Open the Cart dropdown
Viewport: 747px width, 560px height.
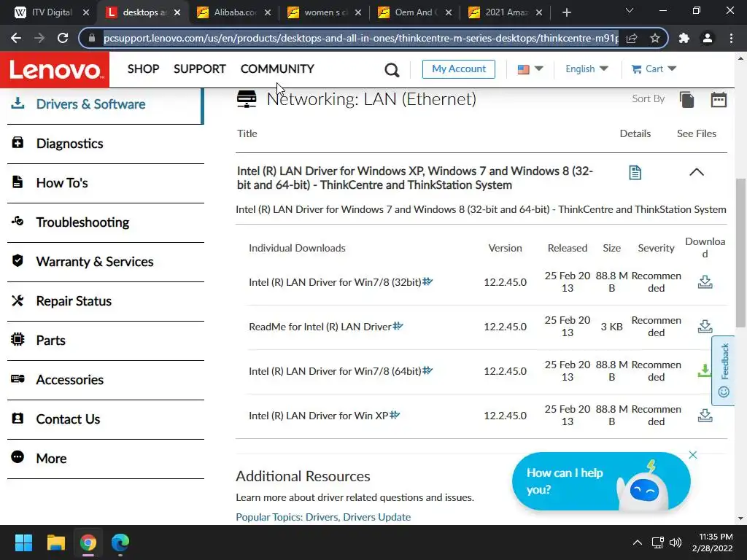[654, 69]
